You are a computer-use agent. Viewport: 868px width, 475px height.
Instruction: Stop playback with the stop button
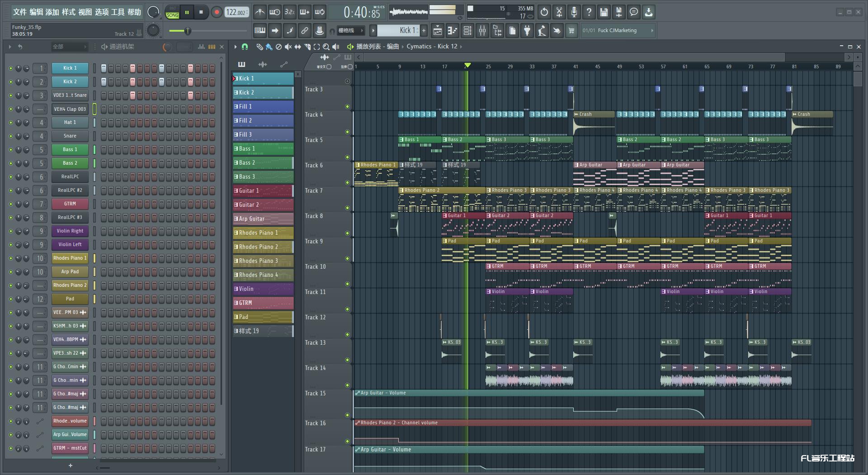tap(201, 12)
